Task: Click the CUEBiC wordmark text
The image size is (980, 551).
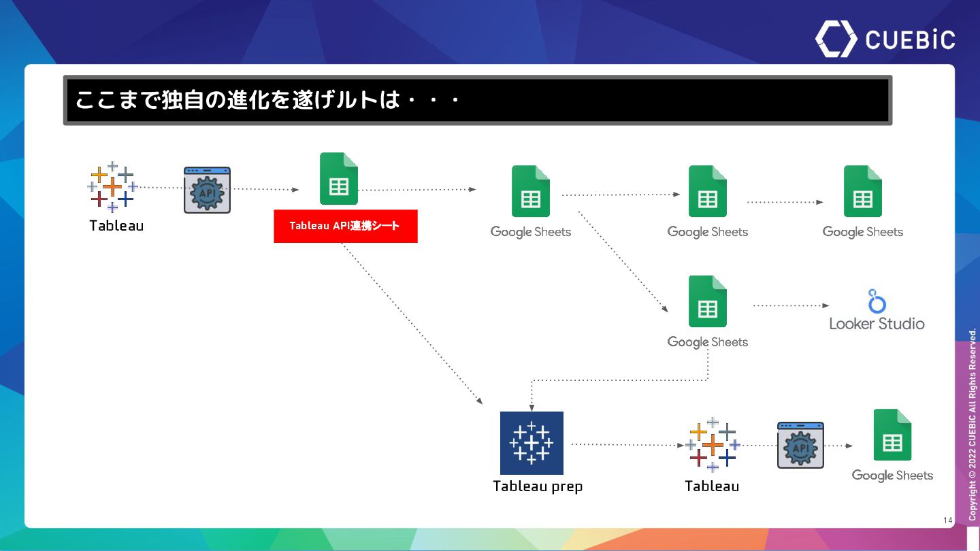Action: point(910,39)
